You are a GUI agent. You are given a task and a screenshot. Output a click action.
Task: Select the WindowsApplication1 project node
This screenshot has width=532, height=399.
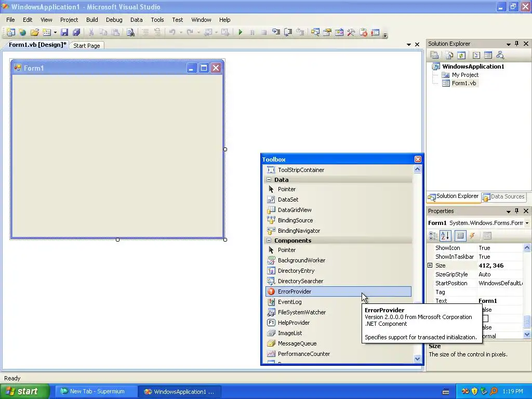(x=473, y=66)
